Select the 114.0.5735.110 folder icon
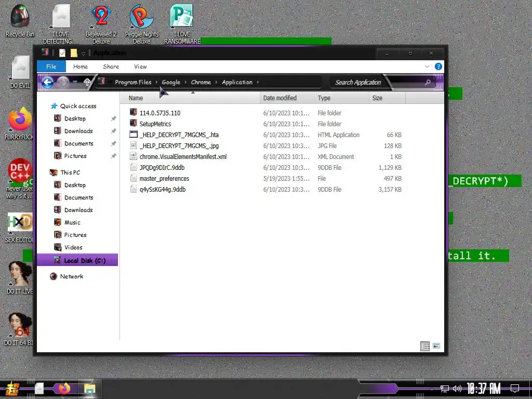This screenshot has height=399, width=532. pyautogui.click(x=134, y=112)
